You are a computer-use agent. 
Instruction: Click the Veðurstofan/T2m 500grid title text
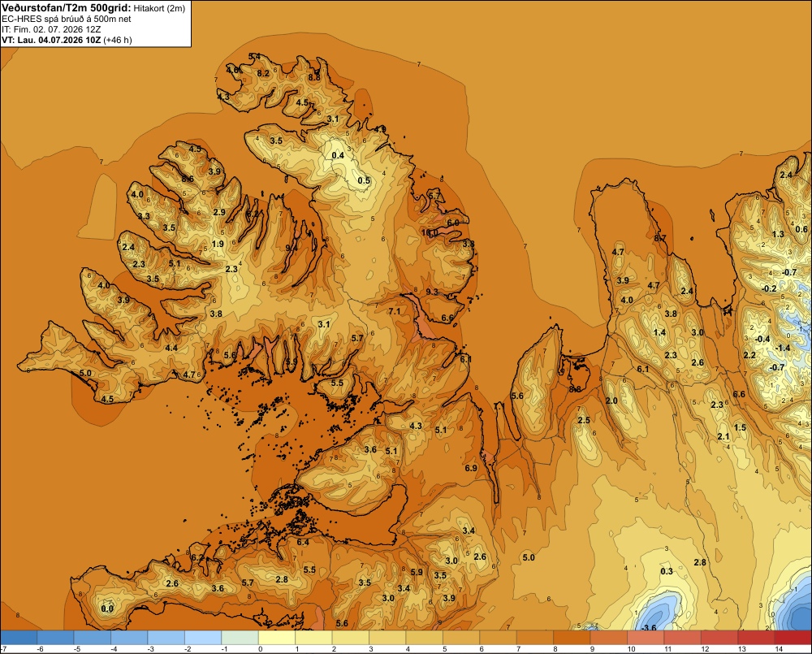(x=67, y=7)
